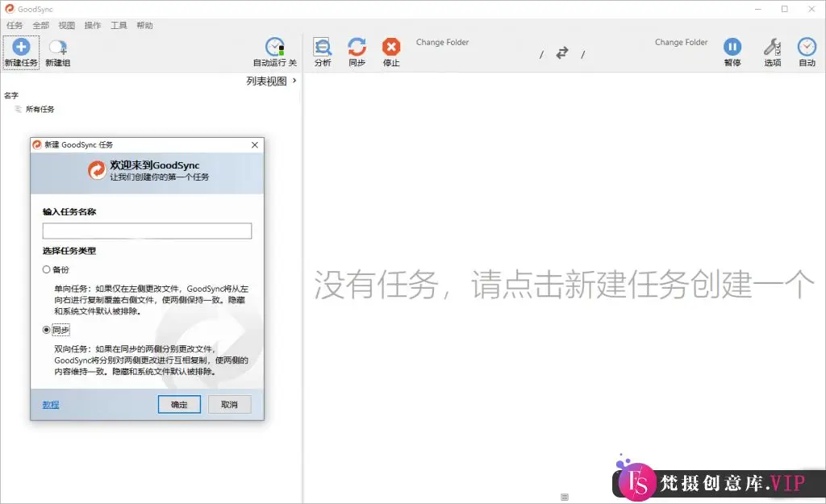Image resolution: width=826 pixels, height=504 pixels.
Task: Select 所有任务 in the job tree
Action: pyautogui.click(x=40, y=109)
